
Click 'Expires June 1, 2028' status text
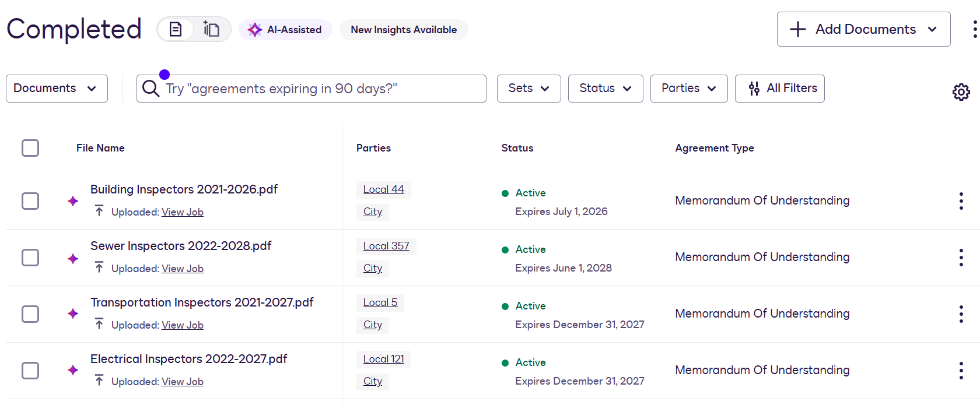[563, 268]
